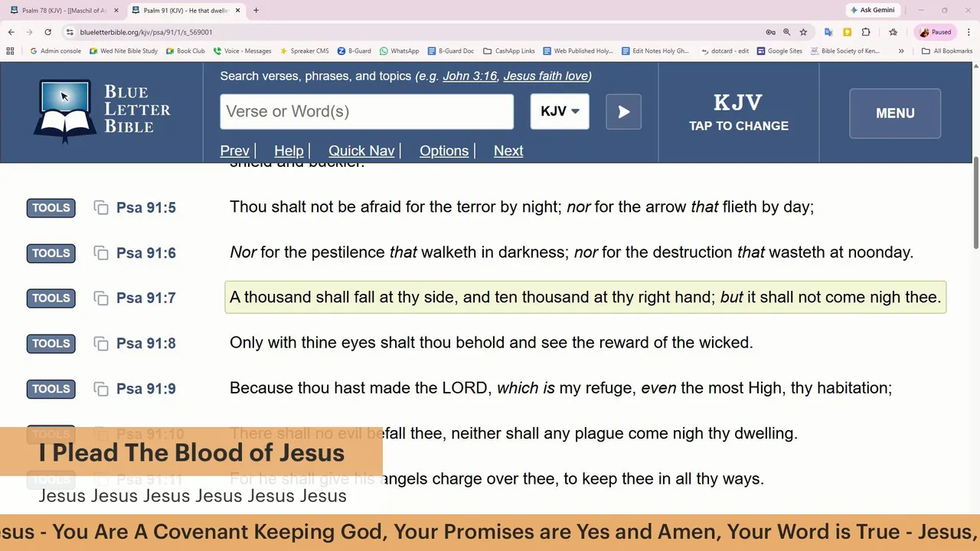The image size is (980, 551).
Task: Click the address bar URL
Action: (145, 32)
